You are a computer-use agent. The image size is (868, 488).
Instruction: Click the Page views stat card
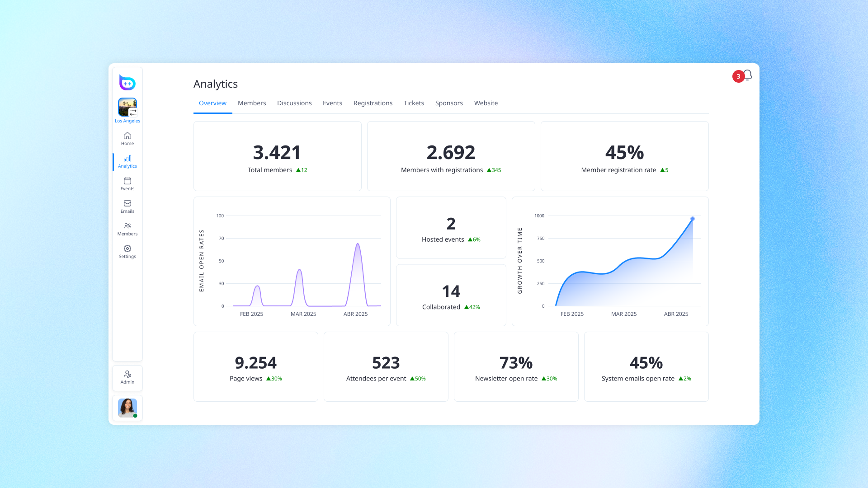(255, 366)
